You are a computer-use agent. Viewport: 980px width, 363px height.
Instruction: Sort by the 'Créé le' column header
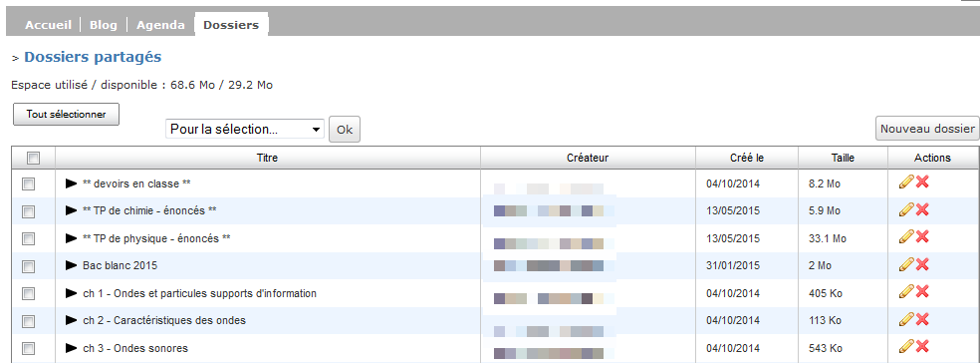[x=746, y=158]
